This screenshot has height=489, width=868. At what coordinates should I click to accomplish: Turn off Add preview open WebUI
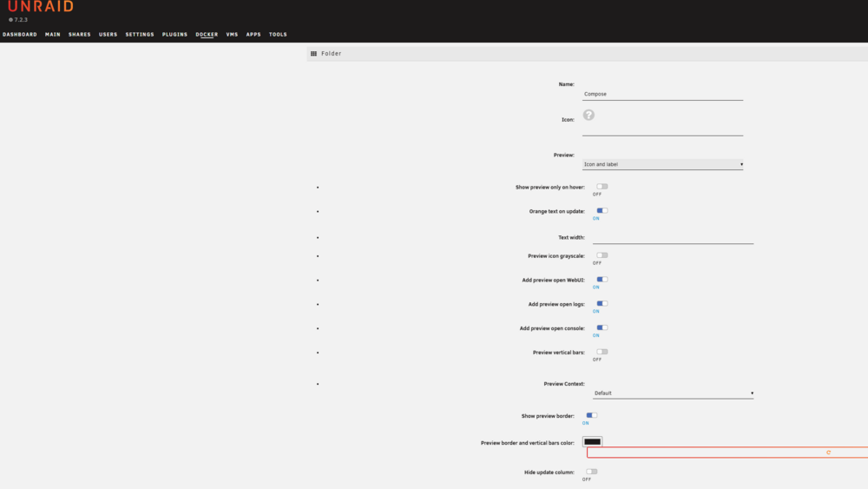point(602,279)
